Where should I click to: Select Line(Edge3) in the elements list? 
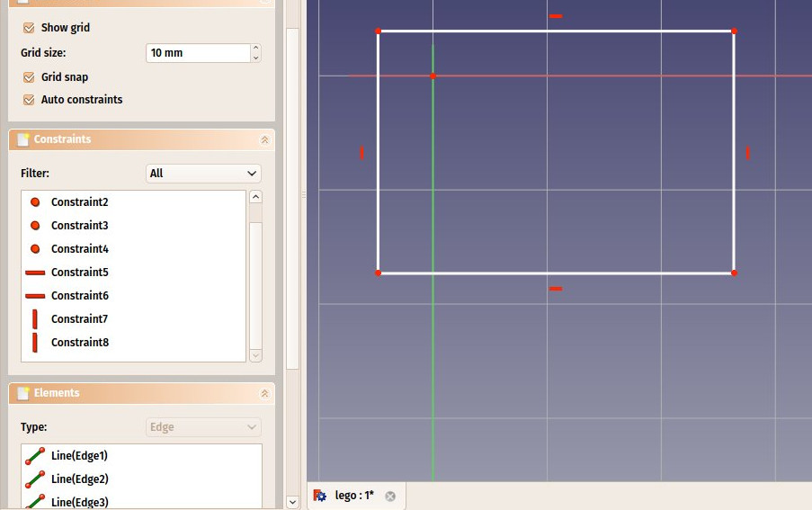point(141,500)
